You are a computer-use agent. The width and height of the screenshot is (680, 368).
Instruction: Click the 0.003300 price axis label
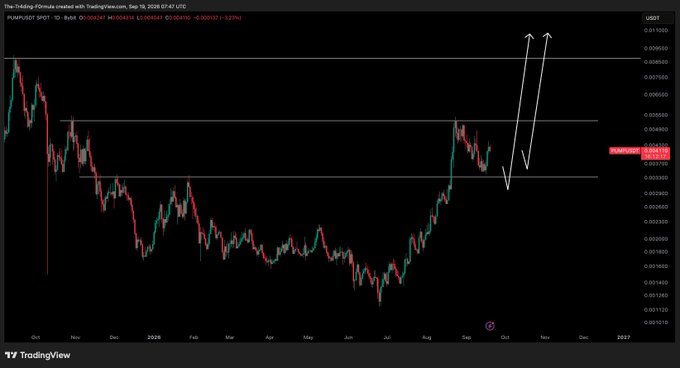click(656, 178)
